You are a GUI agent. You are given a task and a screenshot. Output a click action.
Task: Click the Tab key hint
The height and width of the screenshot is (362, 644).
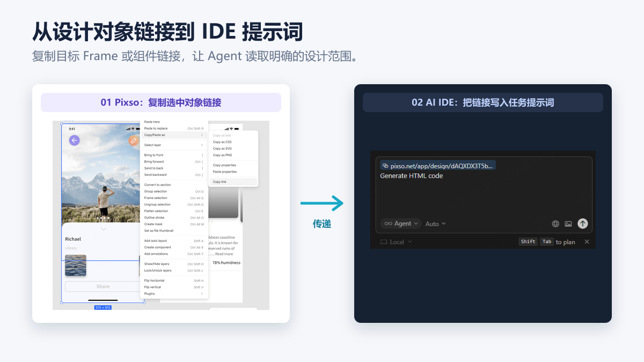pyautogui.click(x=546, y=242)
